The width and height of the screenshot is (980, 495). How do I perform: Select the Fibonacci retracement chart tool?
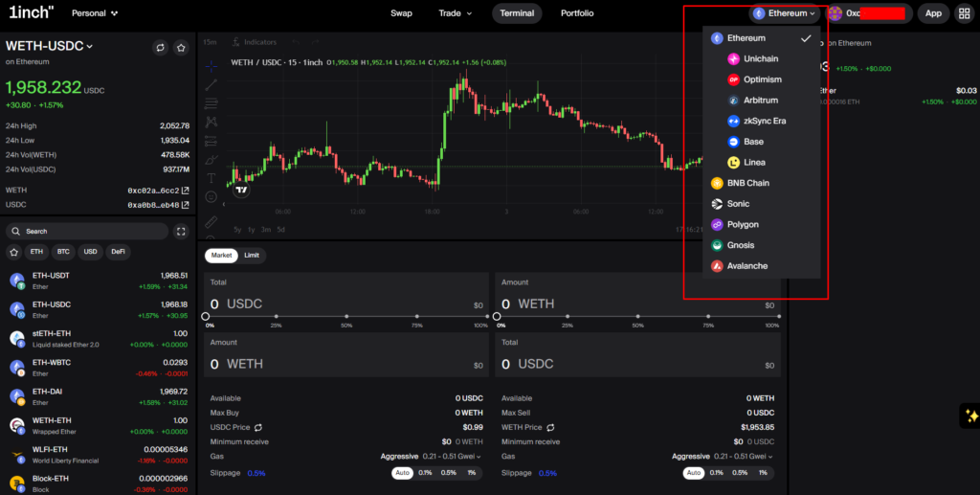tap(212, 103)
